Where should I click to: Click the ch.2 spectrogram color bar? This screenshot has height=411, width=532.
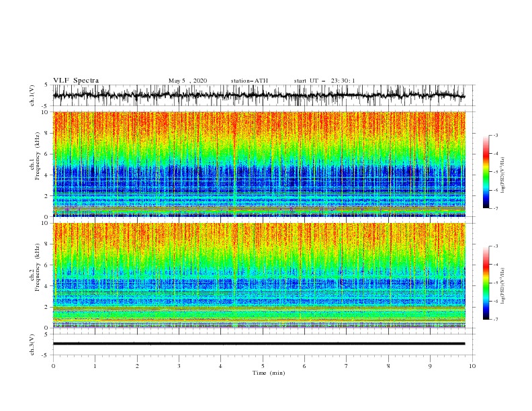click(486, 283)
